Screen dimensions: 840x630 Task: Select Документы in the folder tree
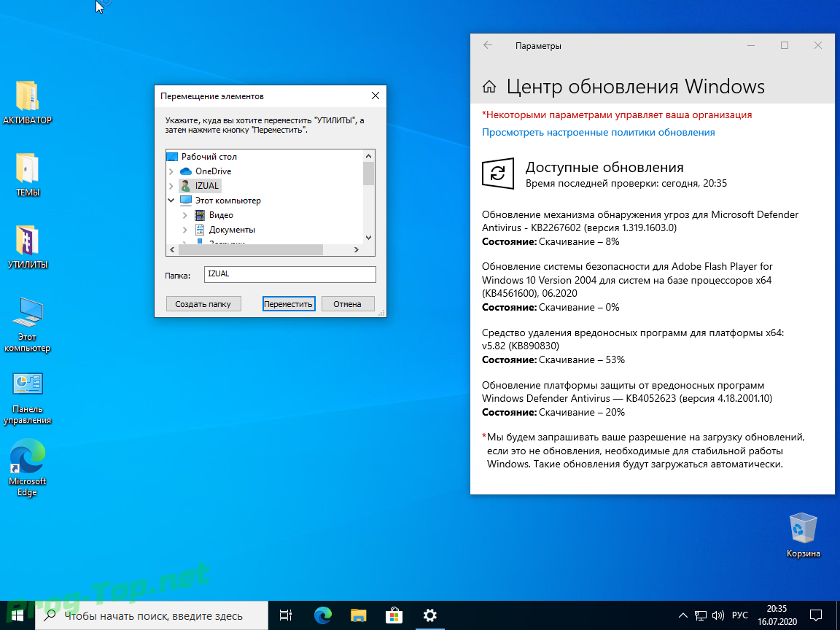(x=231, y=230)
